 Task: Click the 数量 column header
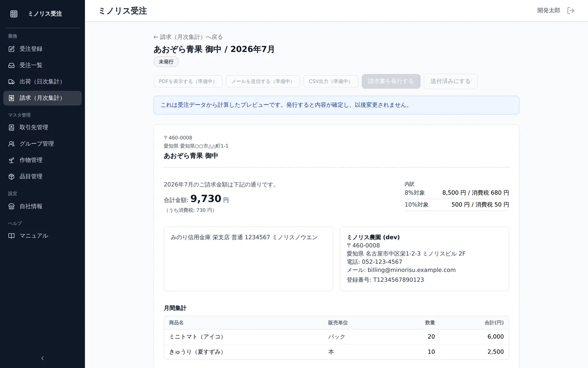tap(430, 323)
